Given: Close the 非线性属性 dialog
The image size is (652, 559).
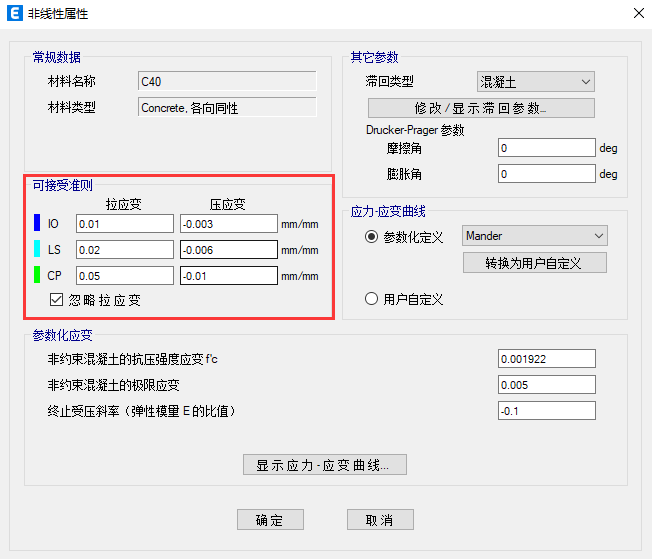Looking at the screenshot, I should [639, 13].
